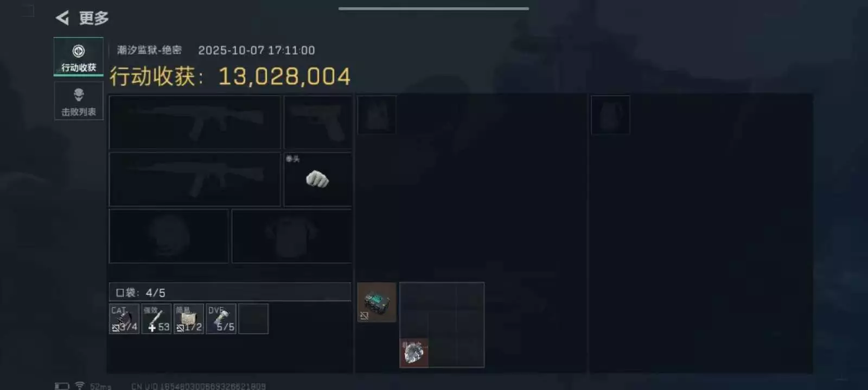
Task: Click the top drag handle bar
Action: 433,9
